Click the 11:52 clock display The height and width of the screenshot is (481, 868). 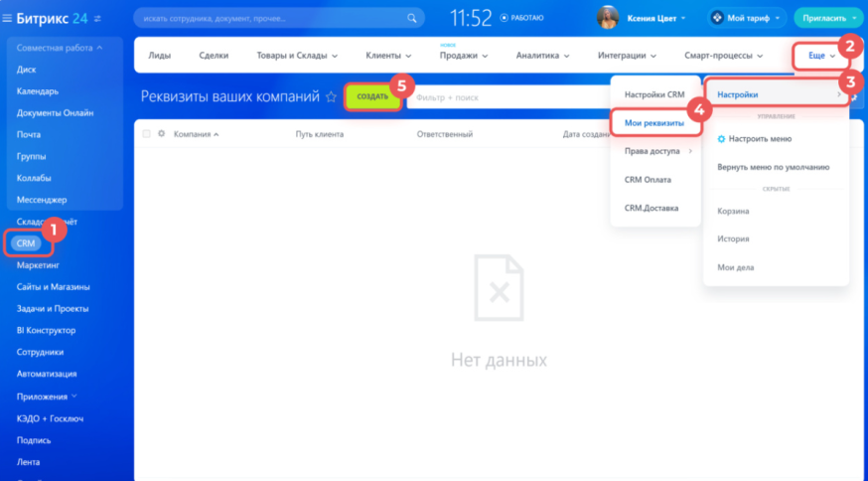[x=470, y=18]
